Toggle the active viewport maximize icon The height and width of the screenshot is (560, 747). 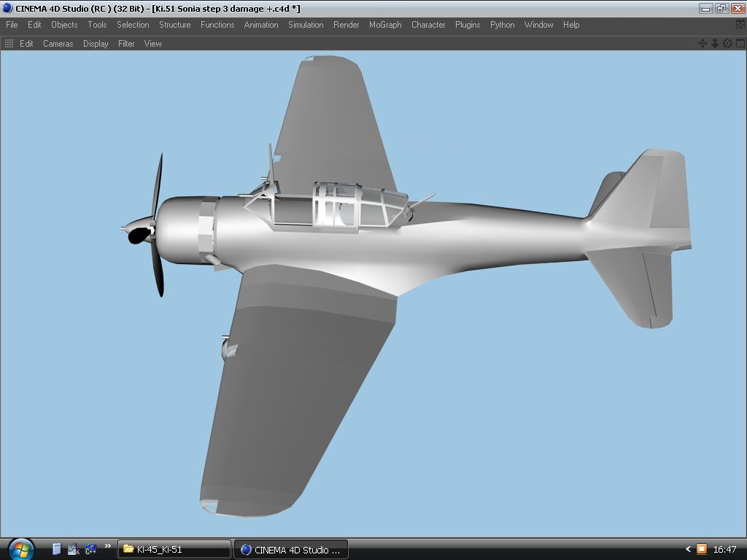[x=740, y=44]
